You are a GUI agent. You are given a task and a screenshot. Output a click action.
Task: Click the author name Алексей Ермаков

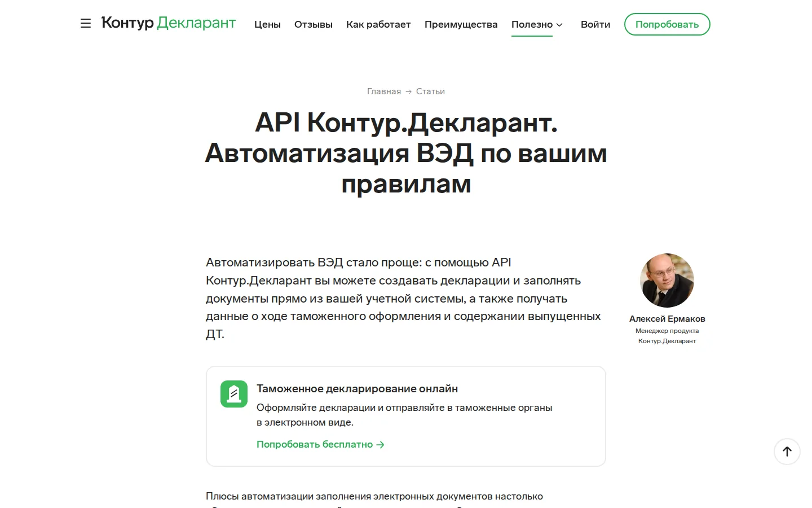[x=667, y=319]
